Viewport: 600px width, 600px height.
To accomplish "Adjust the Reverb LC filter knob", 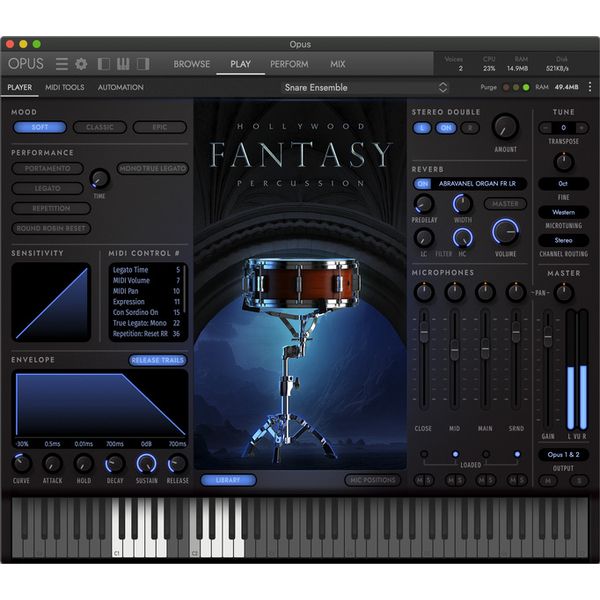I will 424,238.
